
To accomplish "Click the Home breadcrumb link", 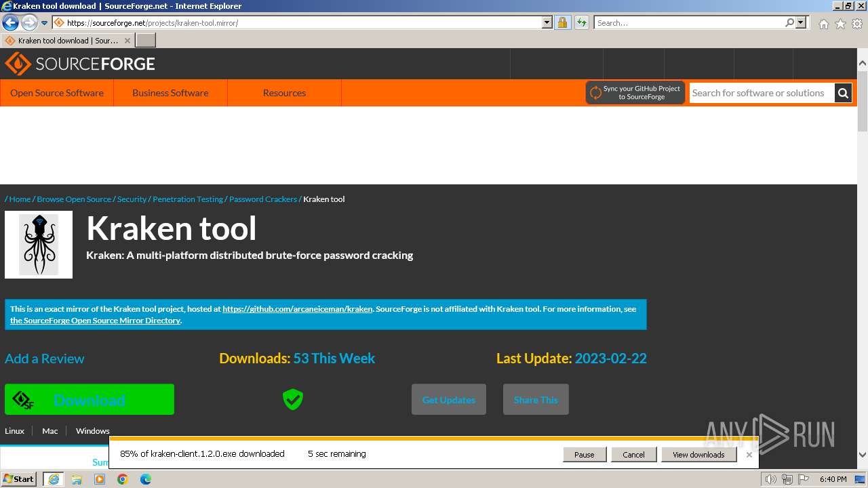I will coord(20,199).
